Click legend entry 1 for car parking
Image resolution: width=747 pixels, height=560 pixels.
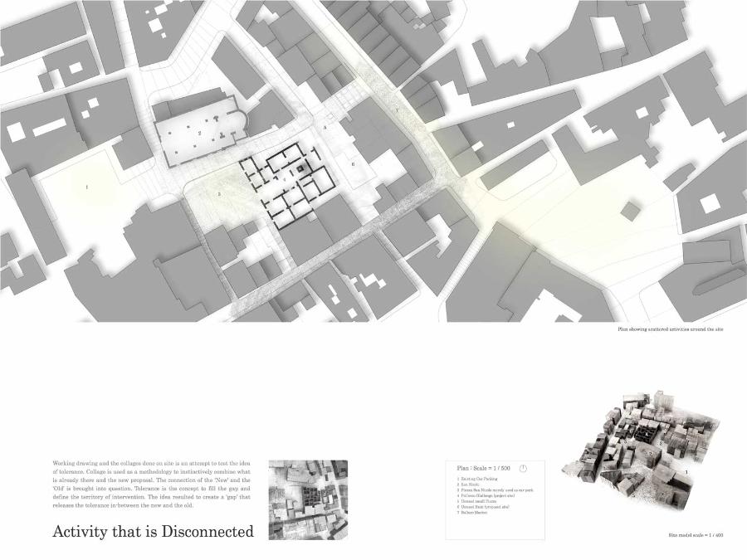tap(477, 480)
